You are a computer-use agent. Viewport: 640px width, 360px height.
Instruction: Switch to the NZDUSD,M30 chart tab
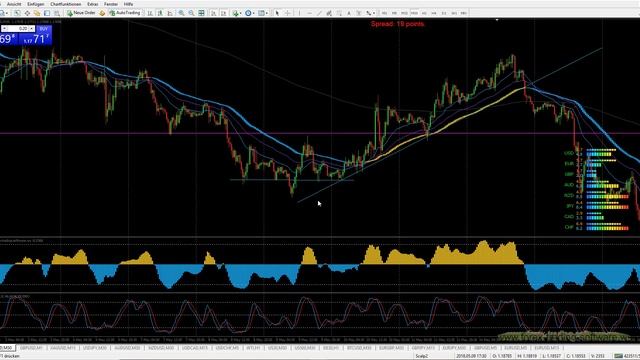pos(161,348)
